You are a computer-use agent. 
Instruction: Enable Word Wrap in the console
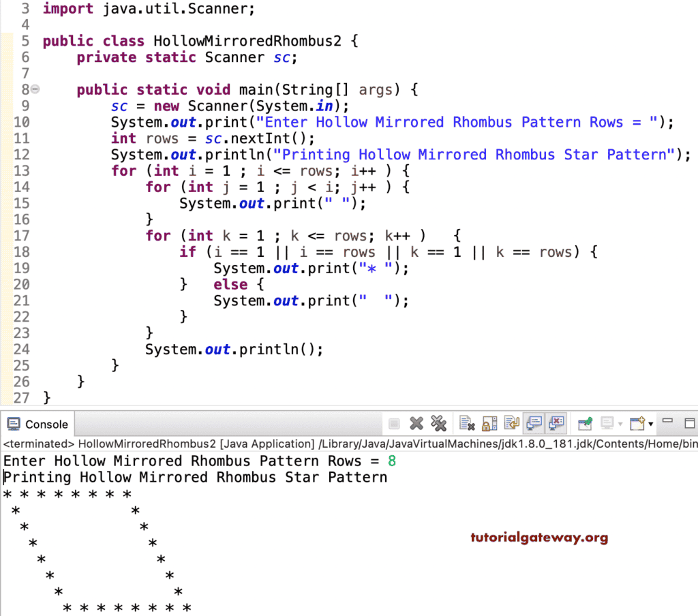[x=511, y=422]
